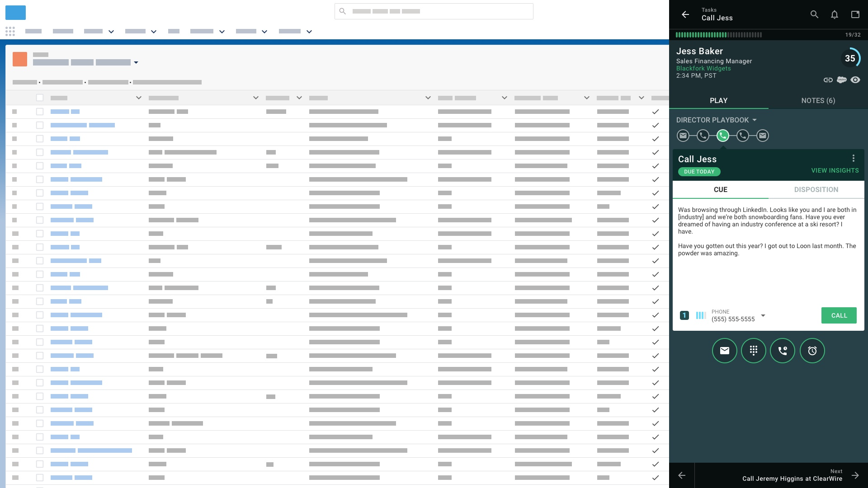Tick the select-all checkbox in table header

40,98
